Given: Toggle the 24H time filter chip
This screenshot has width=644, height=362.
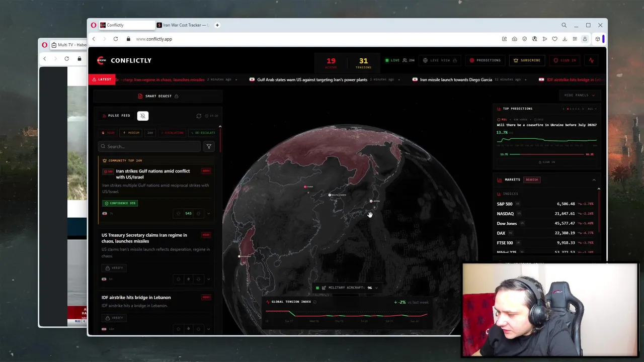Looking at the screenshot, I should click(150, 133).
